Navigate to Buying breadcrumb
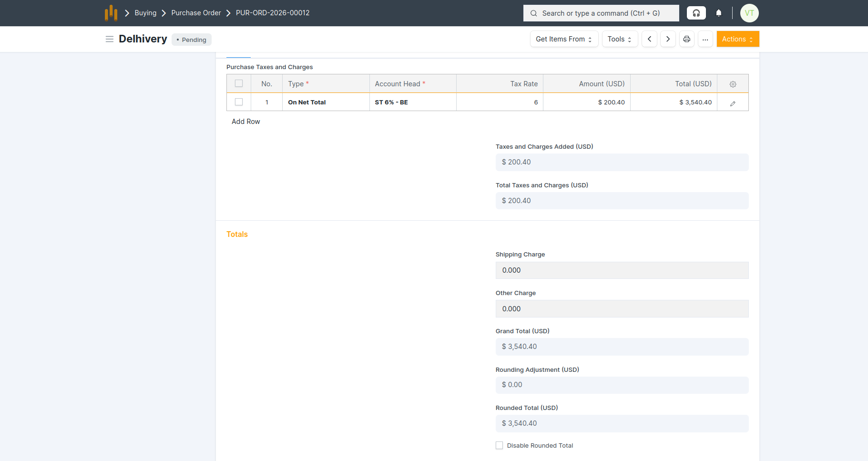868x461 pixels. (x=145, y=13)
